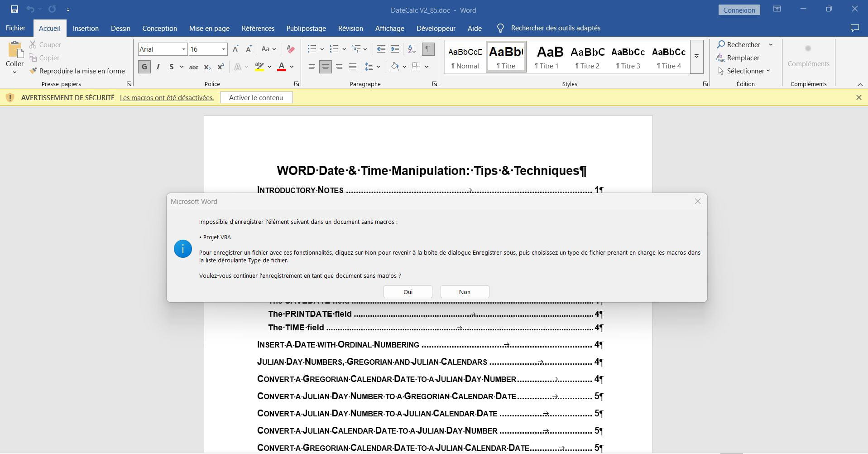Image resolution: width=868 pixels, height=454 pixels.
Task: Toggle strikethrough abc button
Action: tap(194, 67)
